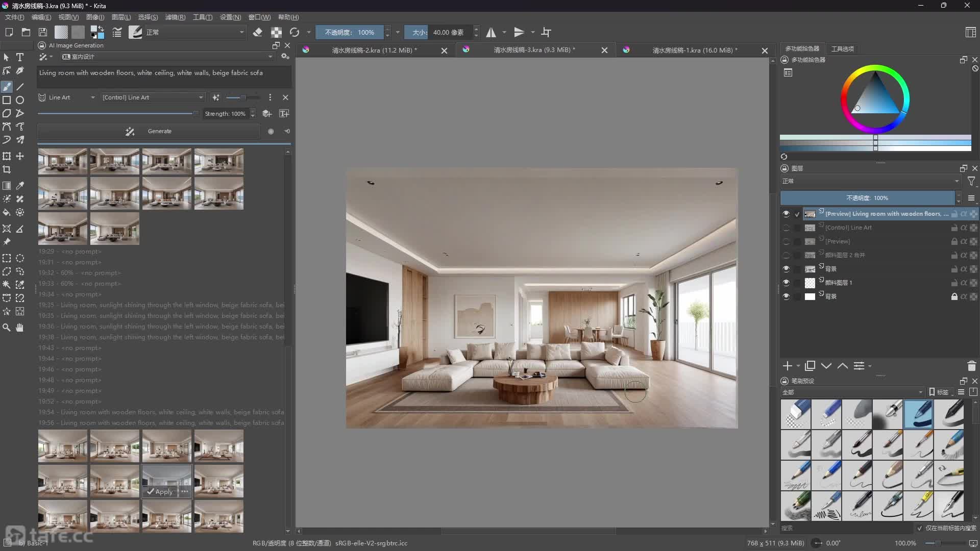Hide the 颜料图层 1 layer
This screenshot has height=551, width=980.
(786, 283)
